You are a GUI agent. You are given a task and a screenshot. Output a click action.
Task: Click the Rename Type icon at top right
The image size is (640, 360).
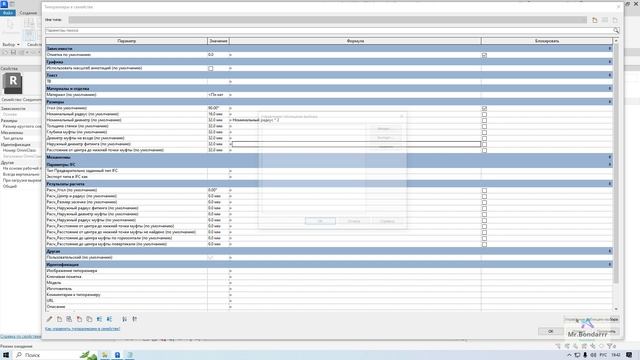coord(605,20)
